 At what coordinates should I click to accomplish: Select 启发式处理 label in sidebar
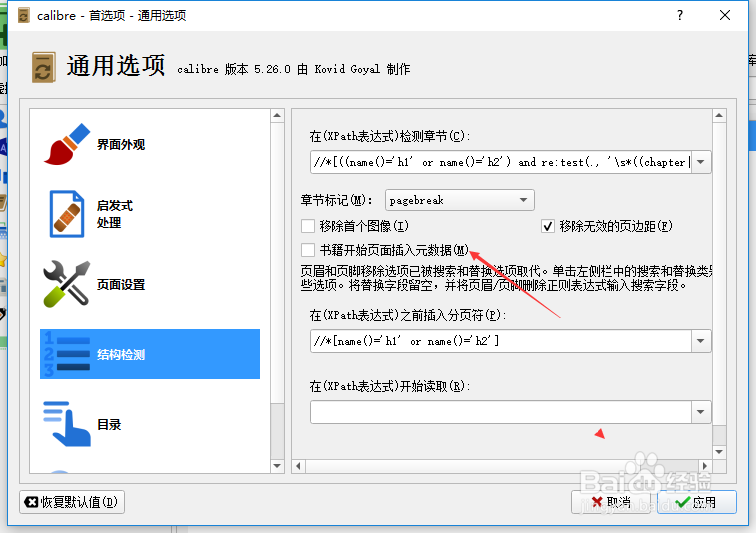(x=115, y=214)
